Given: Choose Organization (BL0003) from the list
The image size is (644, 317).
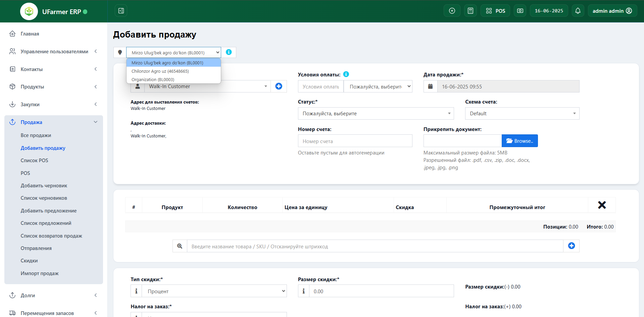Looking at the screenshot, I should 153,80.
